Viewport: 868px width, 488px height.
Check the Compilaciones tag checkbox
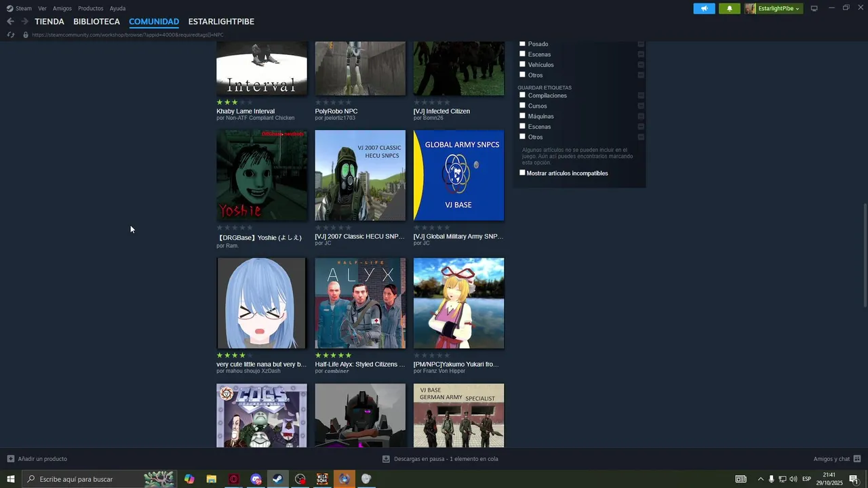point(522,95)
